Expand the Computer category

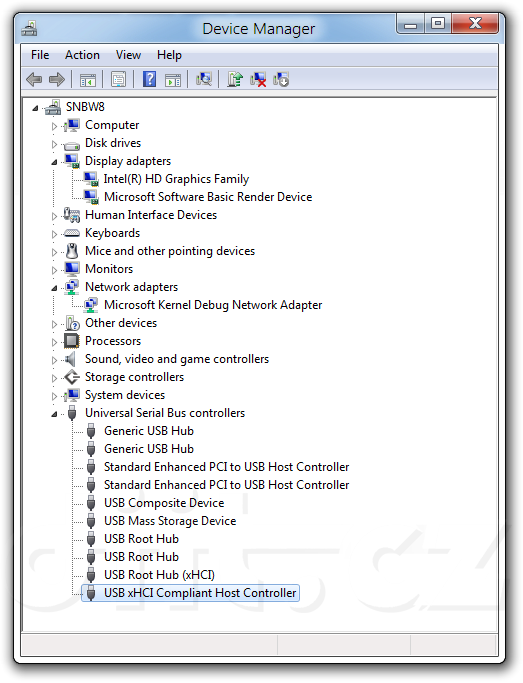click(x=54, y=126)
